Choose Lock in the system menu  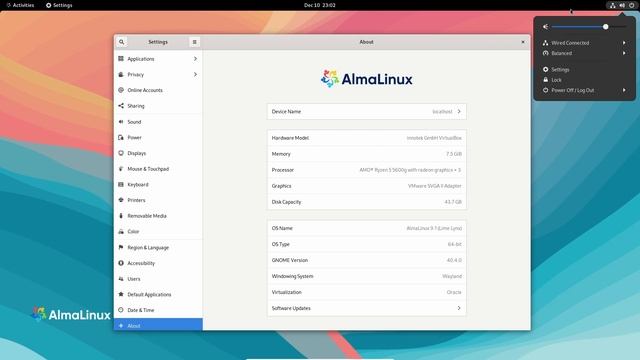[x=584, y=80]
